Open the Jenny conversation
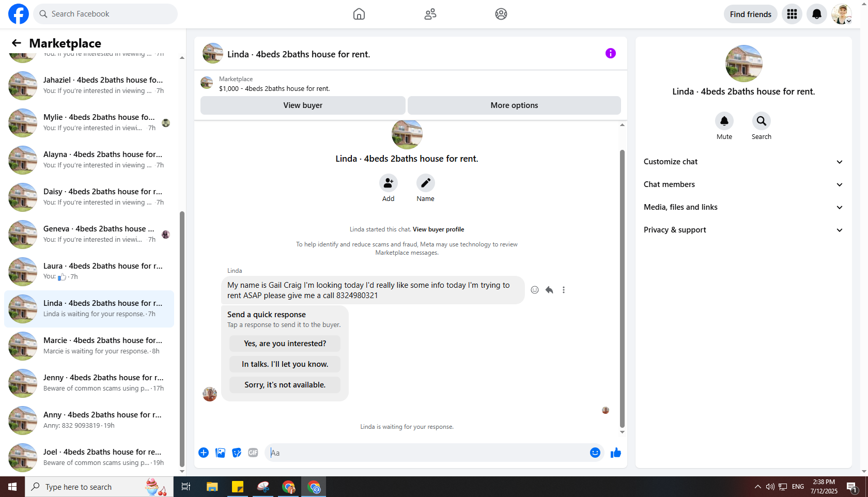 (89, 383)
